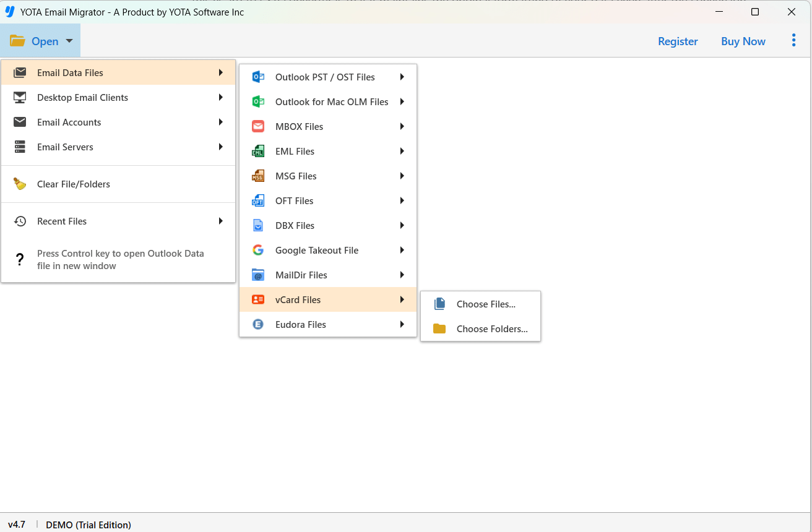This screenshot has height=532, width=812.
Task: Expand the EML Files submenu arrow
Action: [402, 152]
